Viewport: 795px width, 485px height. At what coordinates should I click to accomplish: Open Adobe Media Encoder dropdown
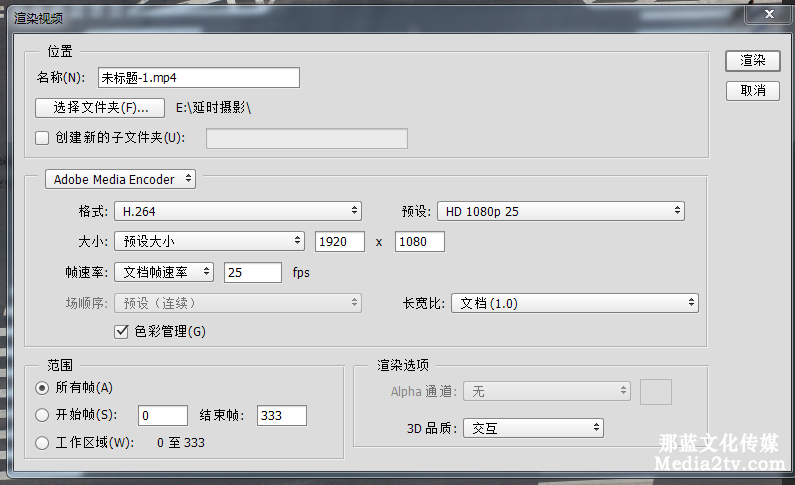tap(121, 180)
